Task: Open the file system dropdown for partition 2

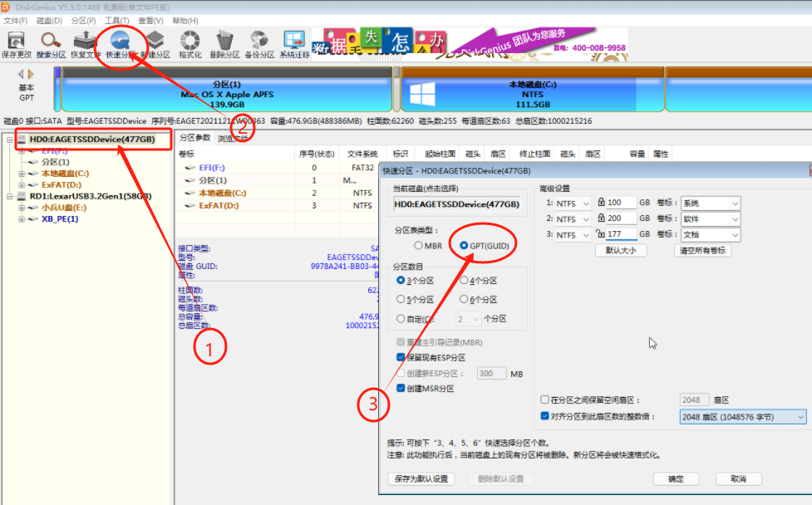Action: 573,219
